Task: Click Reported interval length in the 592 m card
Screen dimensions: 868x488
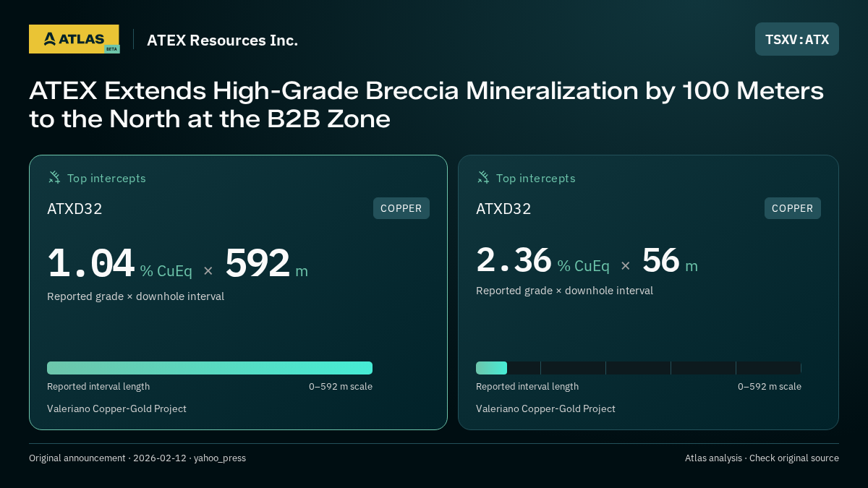Action: pyautogui.click(x=98, y=387)
